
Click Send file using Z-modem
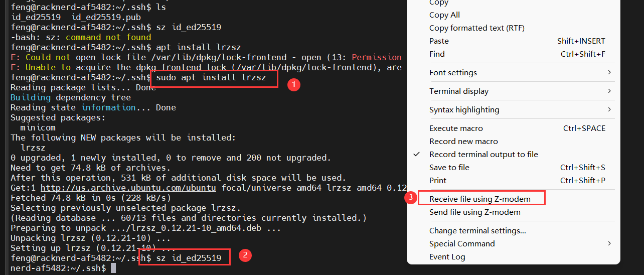click(x=474, y=212)
